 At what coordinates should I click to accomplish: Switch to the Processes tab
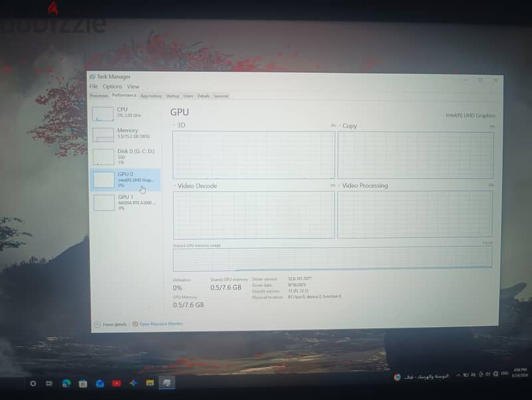click(98, 96)
